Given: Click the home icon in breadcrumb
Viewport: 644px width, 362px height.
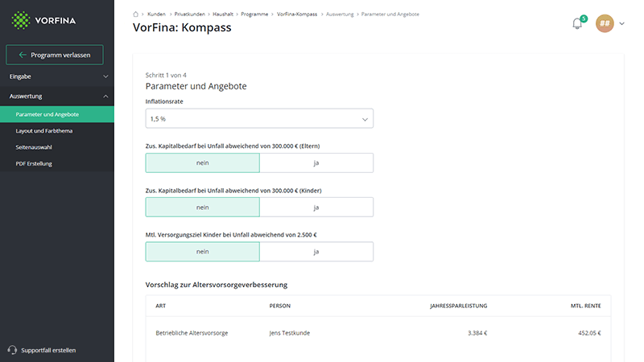Looking at the screenshot, I should pos(135,14).
